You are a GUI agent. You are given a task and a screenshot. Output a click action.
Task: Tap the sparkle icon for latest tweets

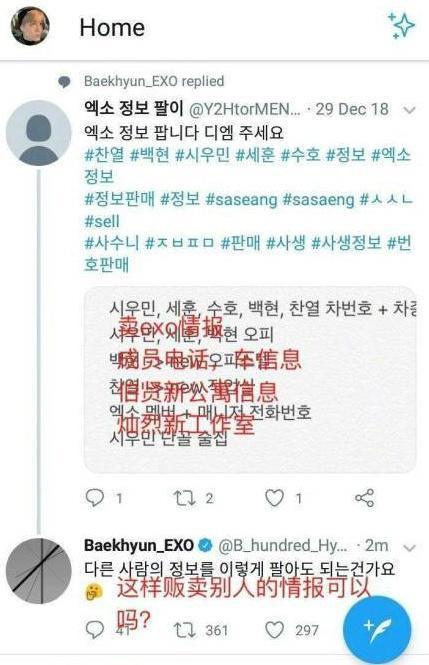[401, 25]
